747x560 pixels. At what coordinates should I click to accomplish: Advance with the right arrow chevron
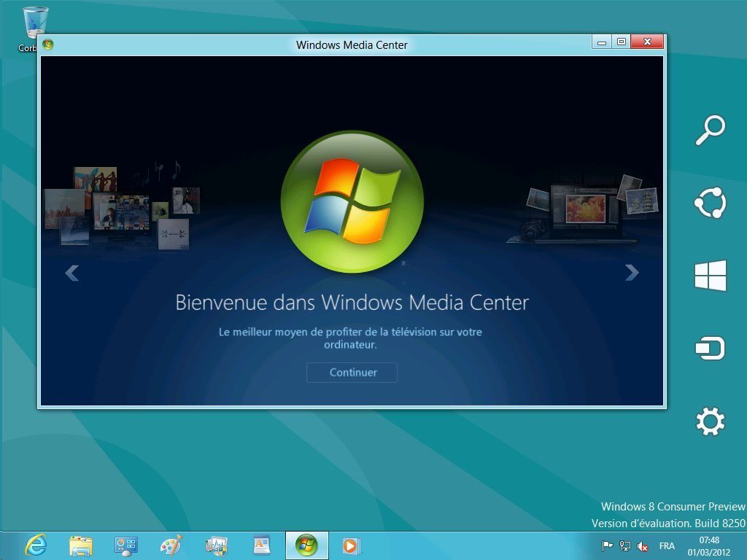click(x=632, y=273)
